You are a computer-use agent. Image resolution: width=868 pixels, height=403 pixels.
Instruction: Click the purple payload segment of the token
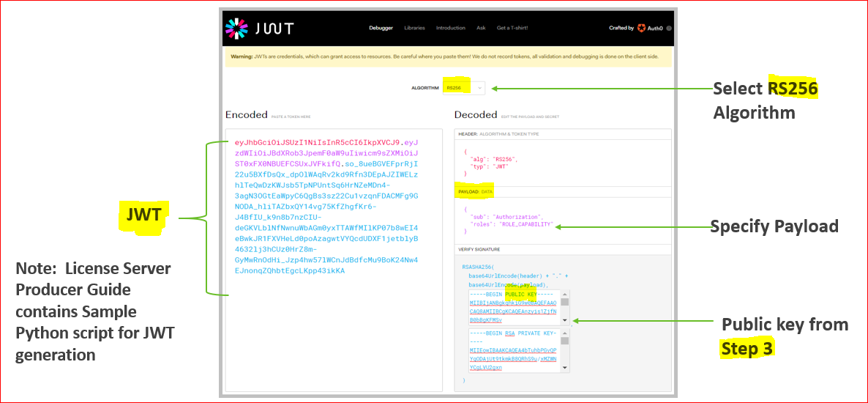pyautogui.click(x=326, y=154)
